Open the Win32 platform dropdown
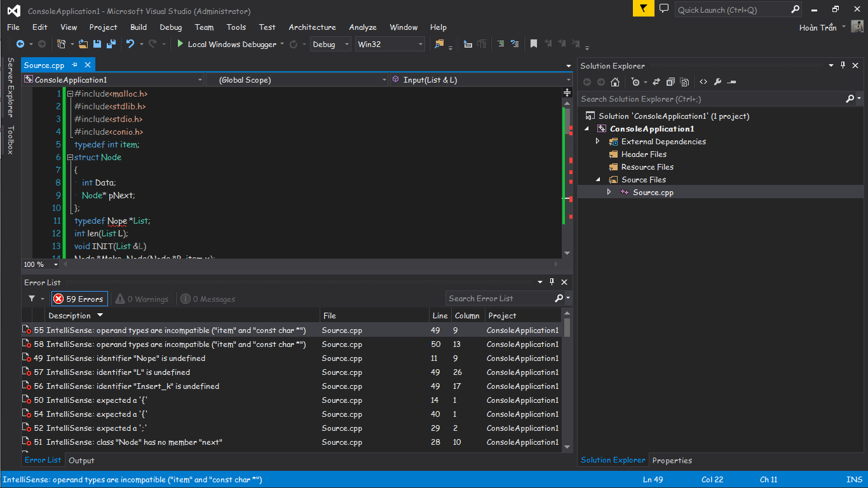The image size is (868, 488). coord(390,44)
